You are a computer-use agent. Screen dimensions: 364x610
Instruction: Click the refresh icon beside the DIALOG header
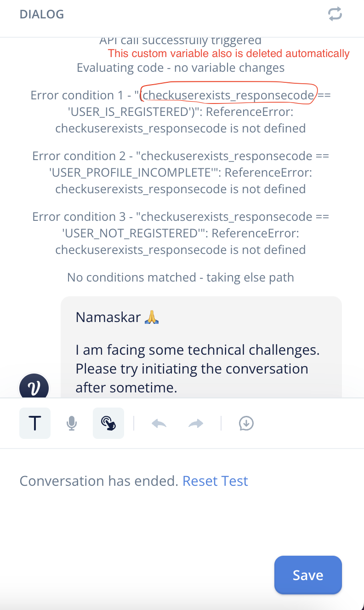point(335,14)
